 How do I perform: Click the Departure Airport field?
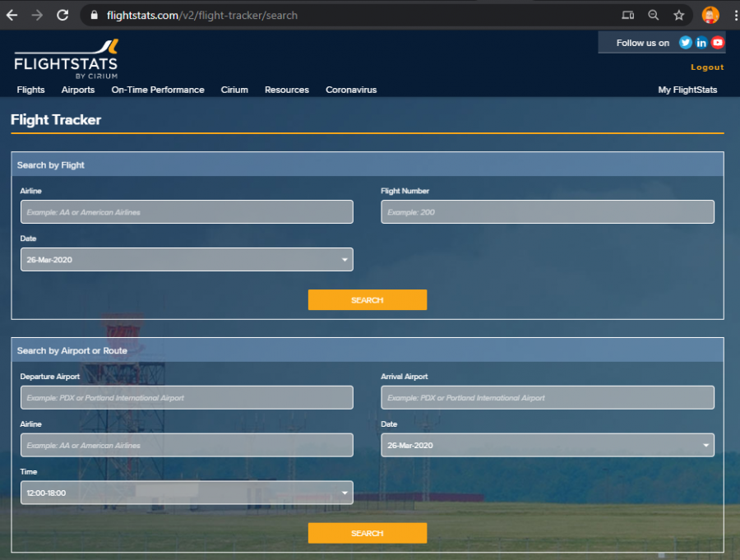187,397
